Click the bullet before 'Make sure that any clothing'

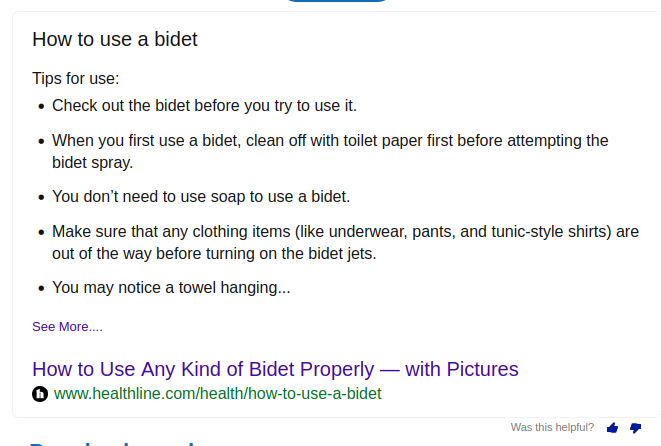(x=41, y=232)
